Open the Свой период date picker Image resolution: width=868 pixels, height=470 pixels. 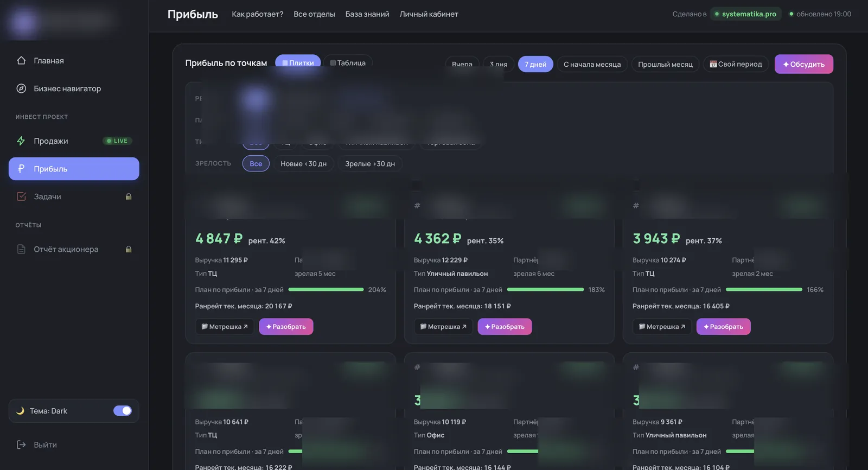point(736,64)
